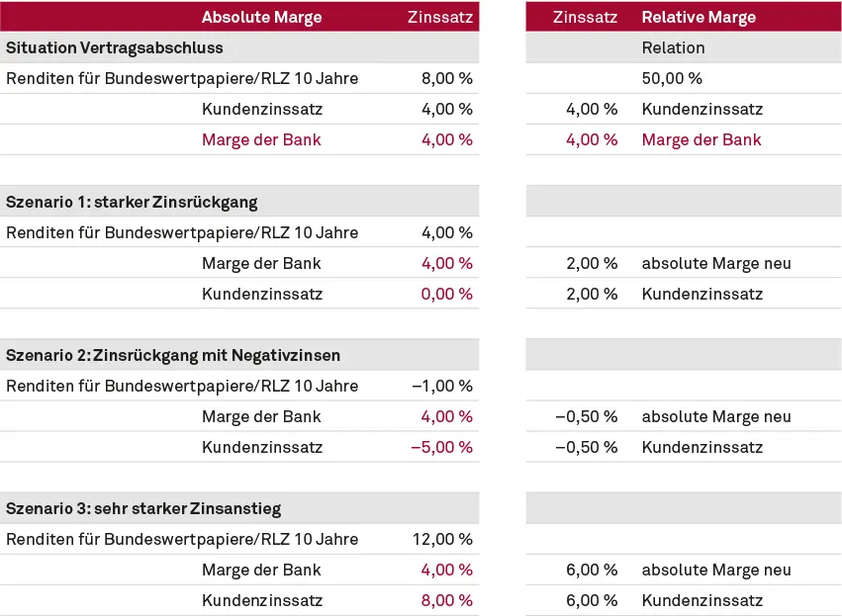The height and width of the screenshot is (616, 842).
Task: Click the "50,00 %" relation value
Action: pos(673,78)
